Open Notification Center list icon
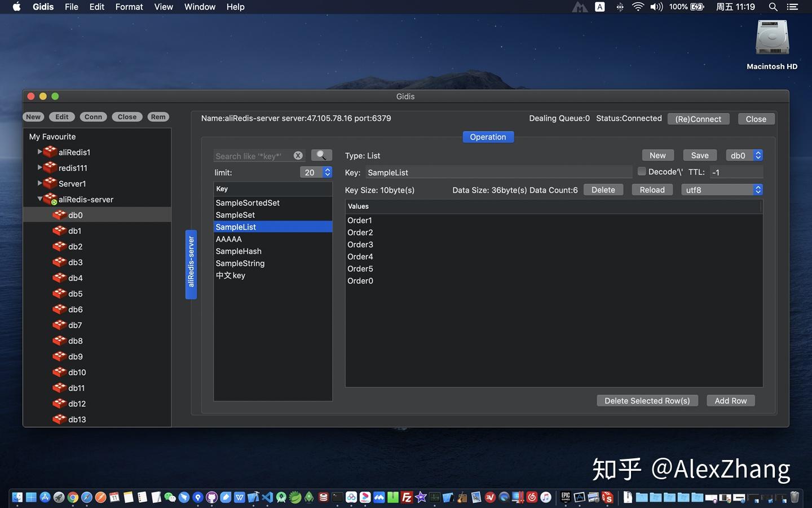 792,7
